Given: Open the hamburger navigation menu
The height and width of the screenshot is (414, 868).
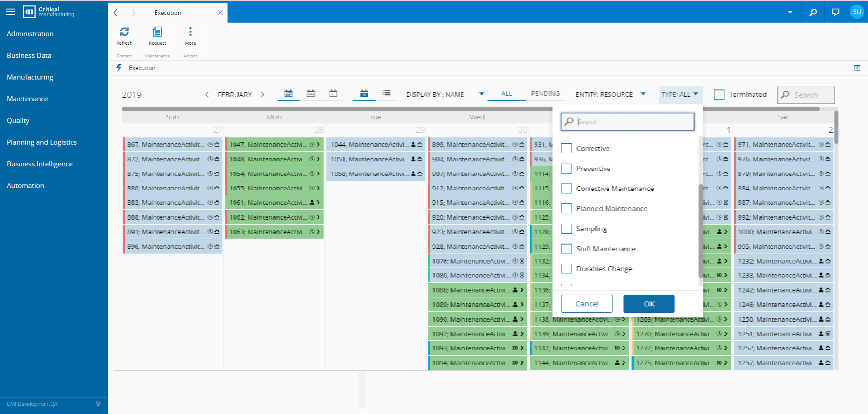Looking at the screenshot, I should [x=10, y=12].
